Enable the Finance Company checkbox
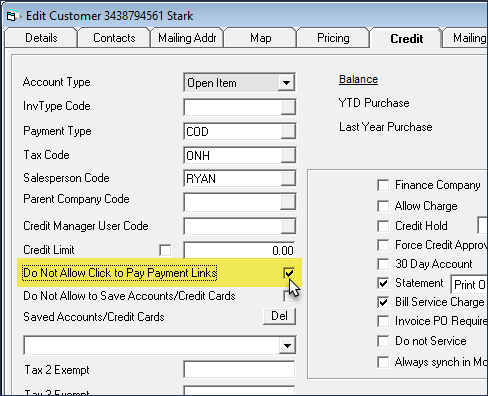Viewport: 488px width, 396px height. (x=383, y=185)
